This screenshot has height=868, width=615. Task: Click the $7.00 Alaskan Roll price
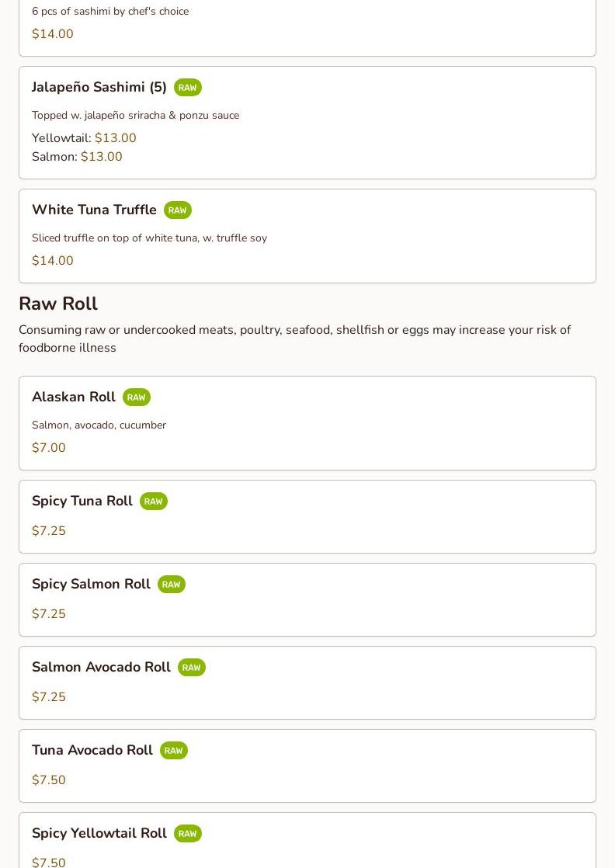tap(49, 448)
